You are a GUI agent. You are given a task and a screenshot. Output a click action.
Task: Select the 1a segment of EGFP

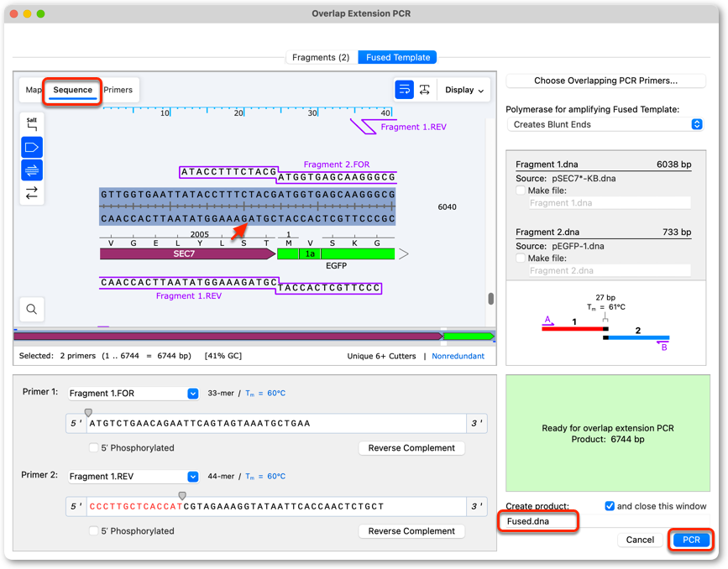[x=310, y=254]
